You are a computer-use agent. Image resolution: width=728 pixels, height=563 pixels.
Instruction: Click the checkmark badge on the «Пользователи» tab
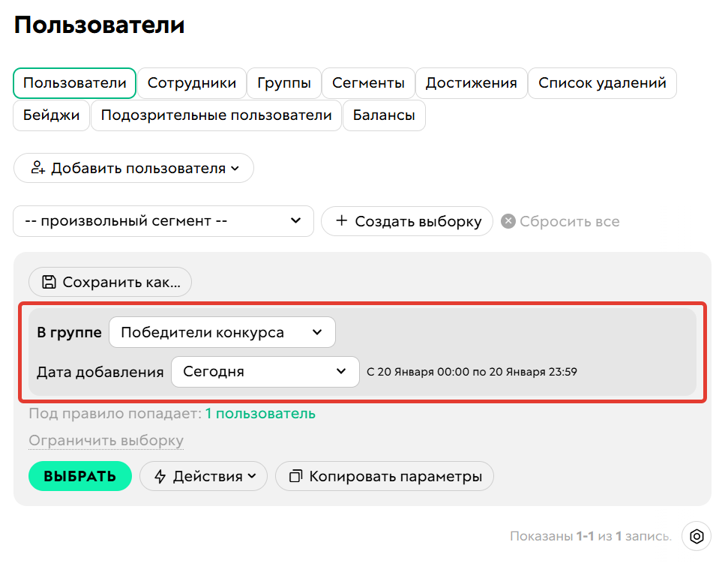point(74,84)
